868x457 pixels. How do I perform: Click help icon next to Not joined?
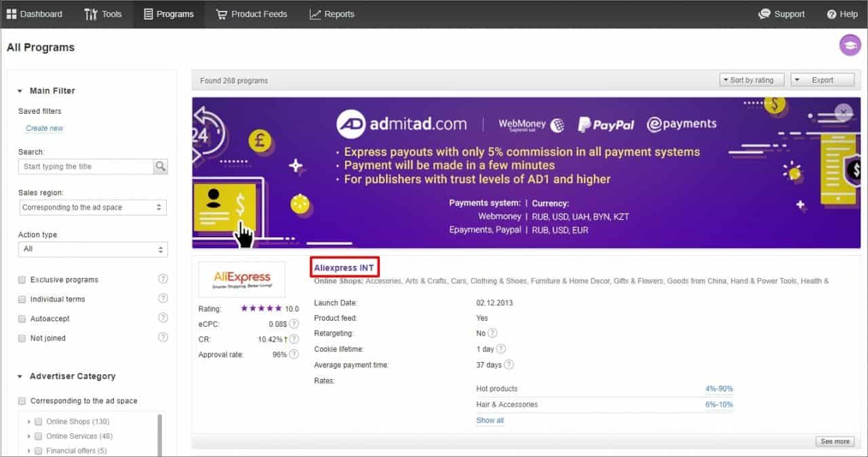click(163, 337)
